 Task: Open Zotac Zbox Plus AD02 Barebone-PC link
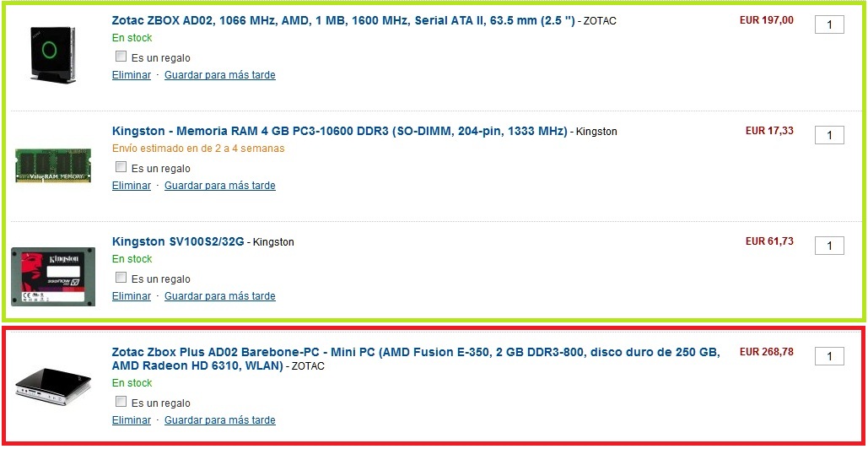pos(416,352)
